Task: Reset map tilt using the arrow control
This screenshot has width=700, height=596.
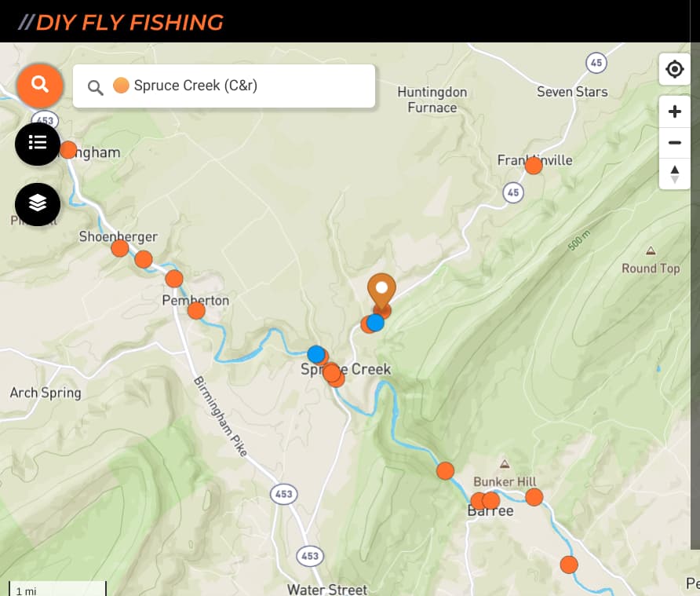Action: click(x=674, y=174)
